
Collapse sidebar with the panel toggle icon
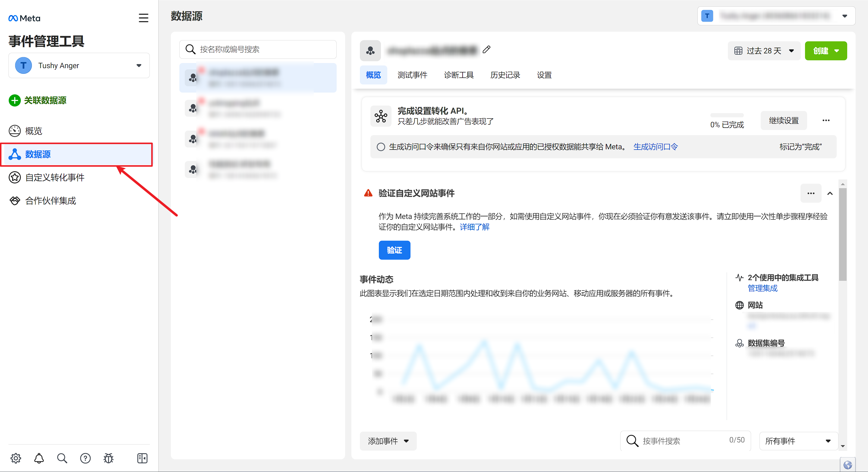[143, 458]
